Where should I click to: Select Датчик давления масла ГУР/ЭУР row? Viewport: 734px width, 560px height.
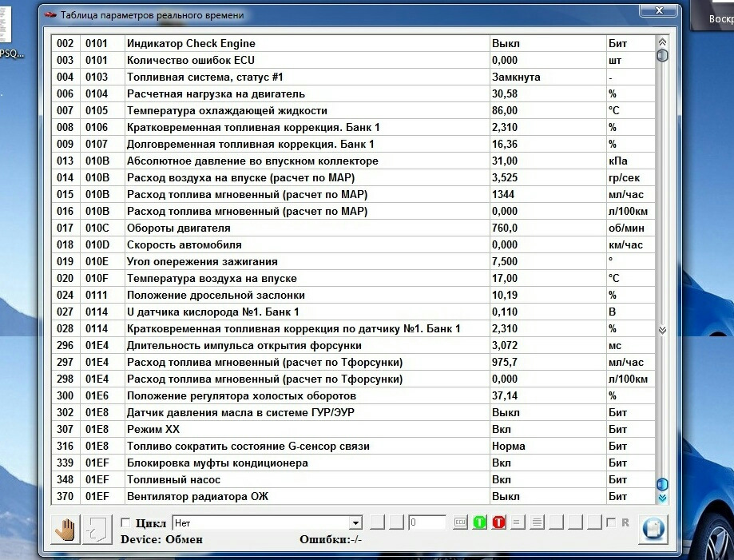pyautogui.click(x=354, y=412)
